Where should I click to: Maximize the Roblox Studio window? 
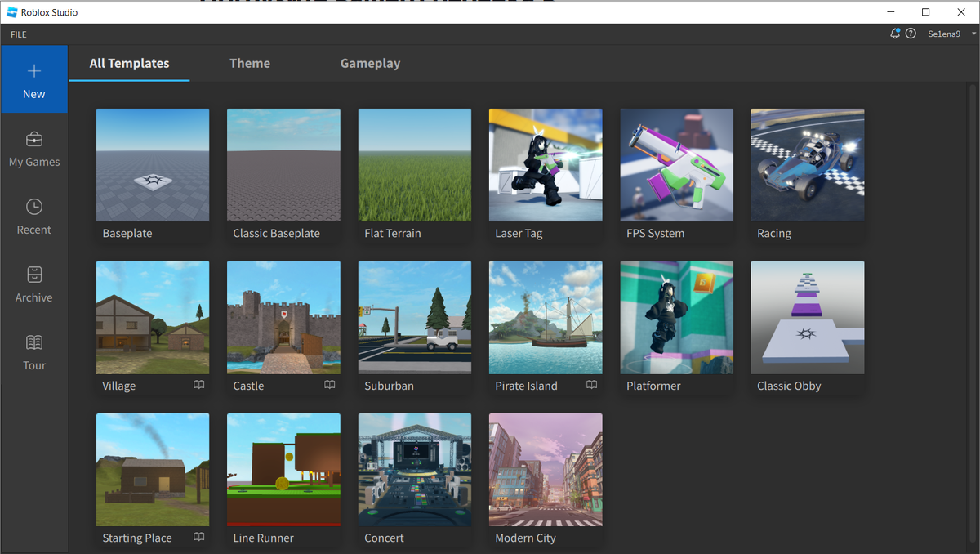point(925,12)
